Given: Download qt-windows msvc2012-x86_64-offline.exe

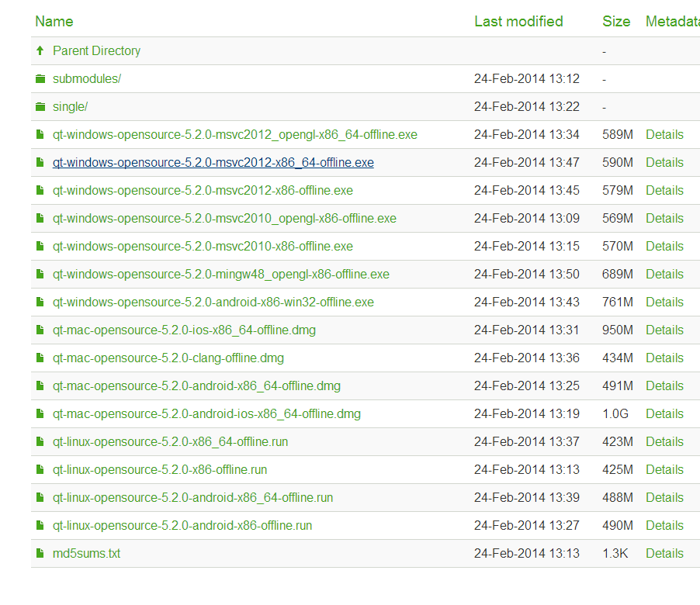Looking at the screenshot, I should tap(213, 162).
